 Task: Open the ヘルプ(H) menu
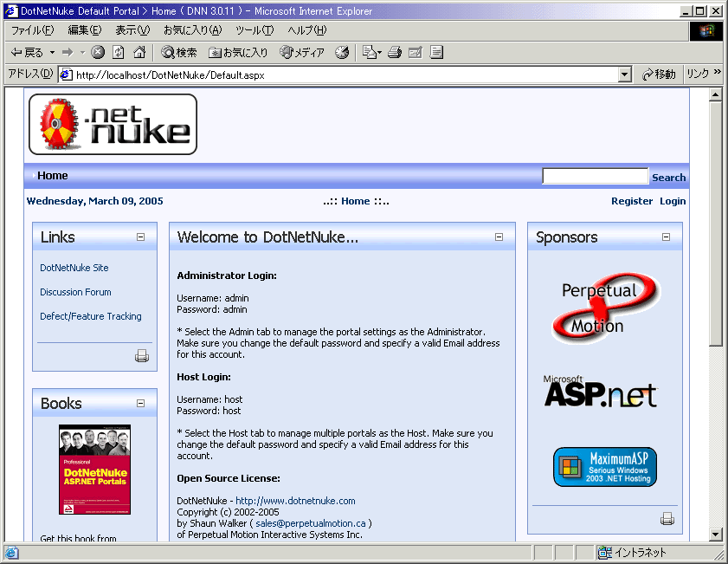click(x=307, y=30)
